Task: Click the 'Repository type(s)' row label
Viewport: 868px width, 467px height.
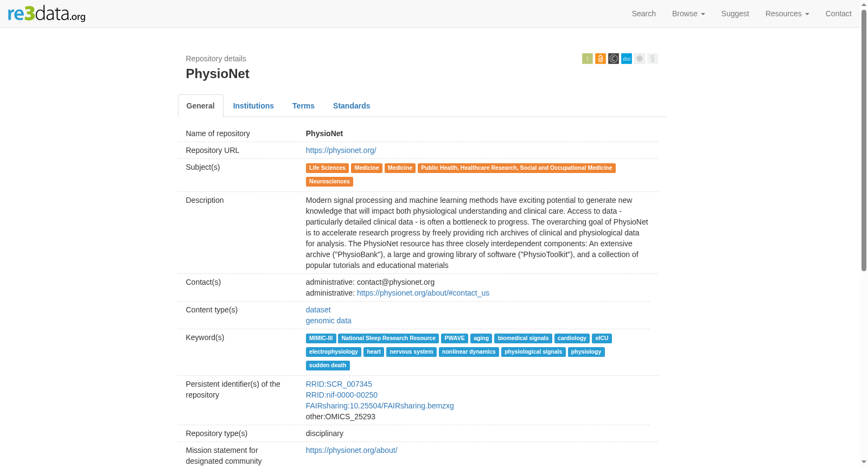Action: [x=216, y=433]
